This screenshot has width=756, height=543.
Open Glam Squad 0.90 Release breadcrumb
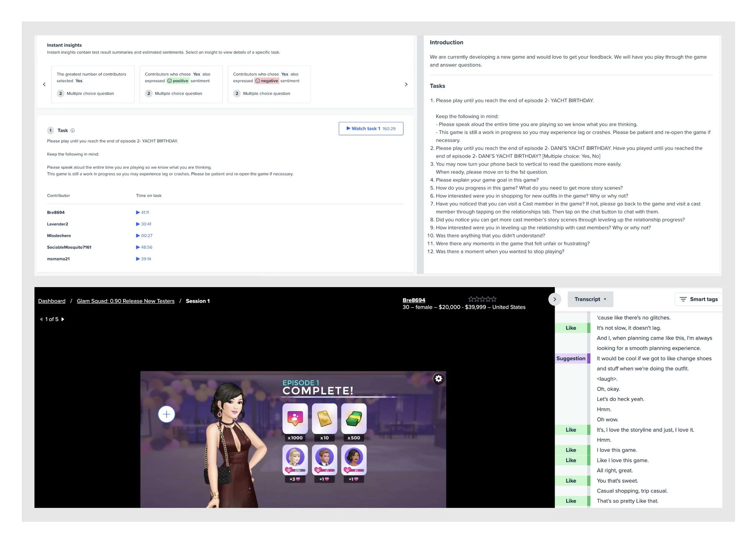pyautogui.click(x=126, y=301)
